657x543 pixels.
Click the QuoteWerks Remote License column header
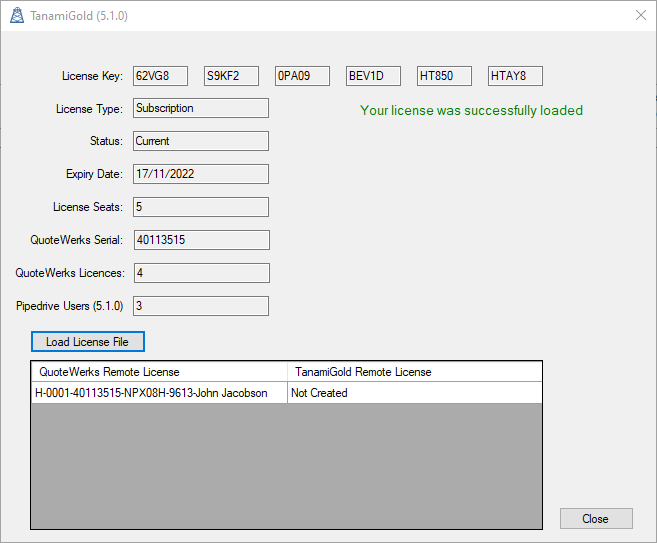(x=159, y=372)
